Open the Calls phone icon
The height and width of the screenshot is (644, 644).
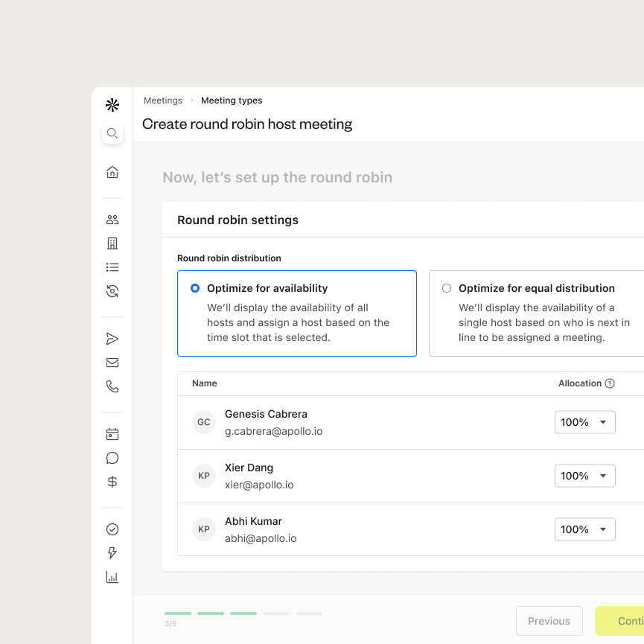click(x=112, y=386)
